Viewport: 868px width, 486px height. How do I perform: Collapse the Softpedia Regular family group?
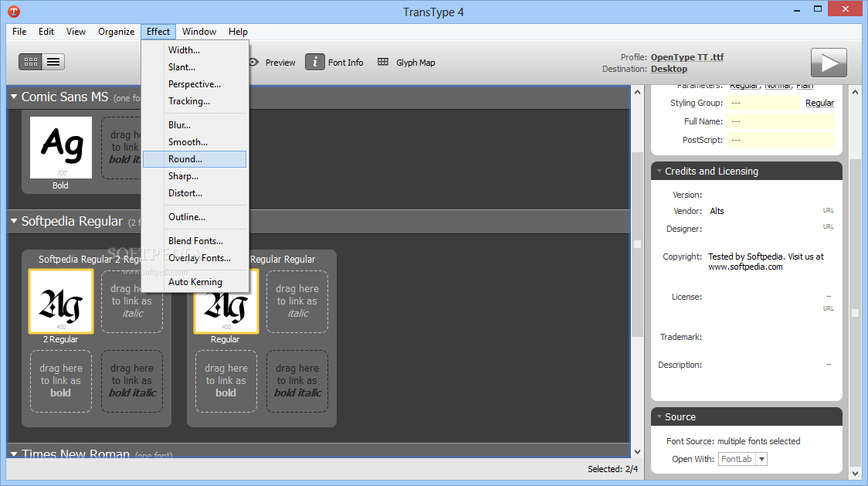click(x=14, y=221)
